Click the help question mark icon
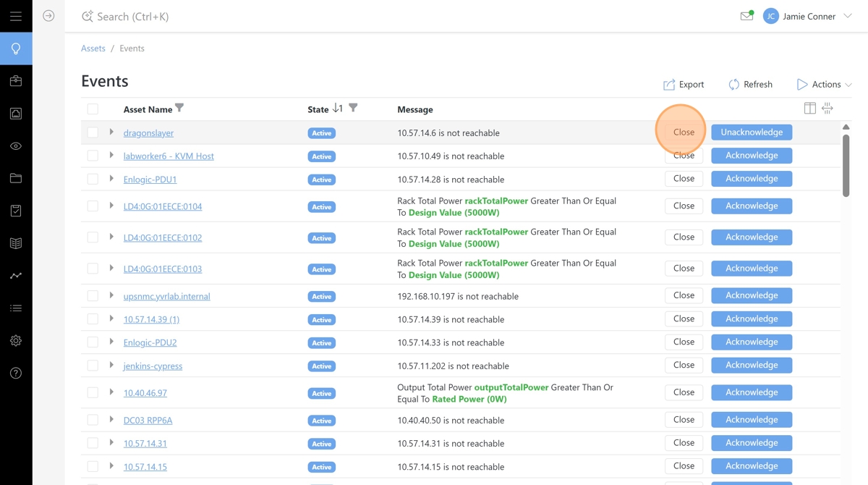Screen dimensions: 868x485 16,374
